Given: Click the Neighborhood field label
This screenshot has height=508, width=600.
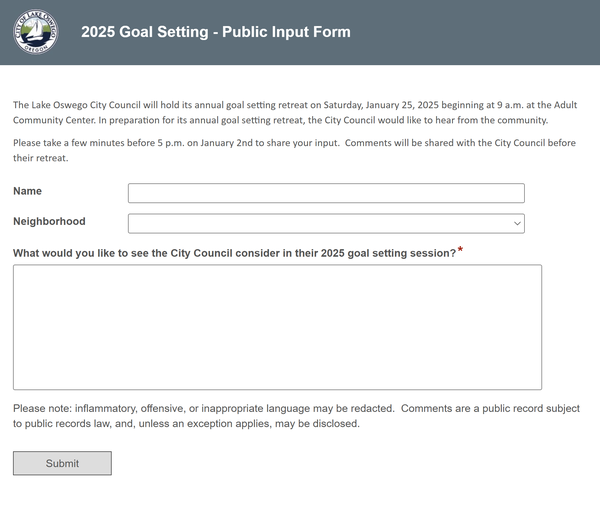Looking at the screenshot, I should point(49,221).
